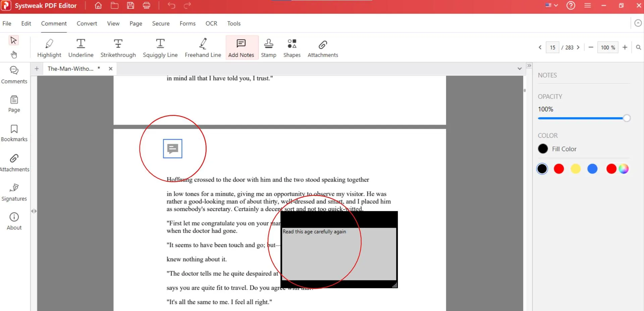
Task: Open the Comments sidebar panel
Action: click(14, 74)
